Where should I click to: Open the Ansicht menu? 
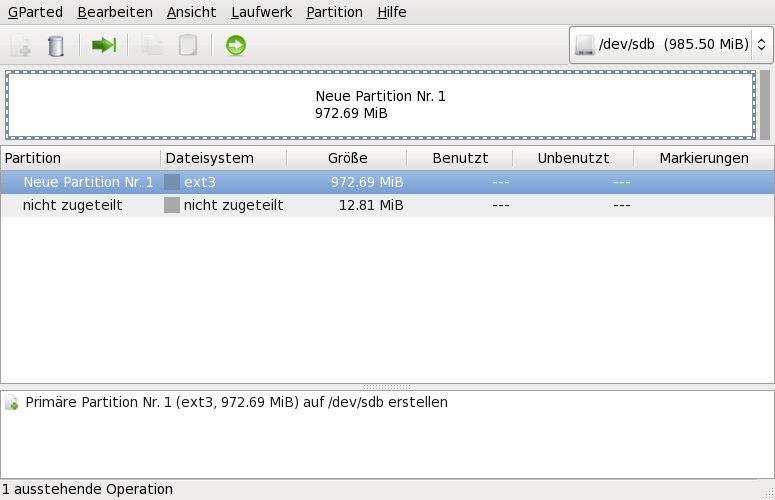tap(191, 13)
